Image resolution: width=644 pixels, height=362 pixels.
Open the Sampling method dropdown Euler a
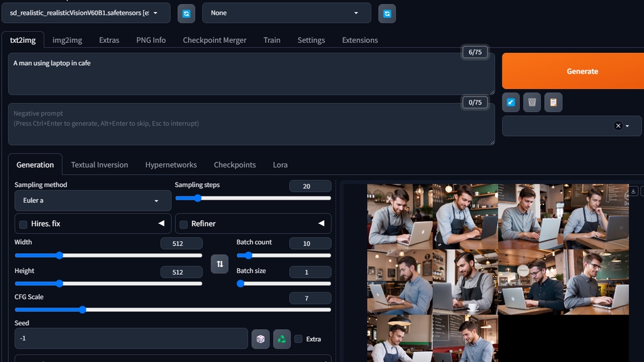(x=93, y=200)
